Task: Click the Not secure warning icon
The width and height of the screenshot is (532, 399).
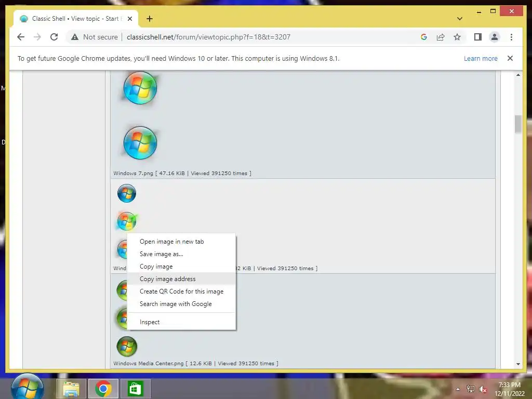Action: pos(75,37)
